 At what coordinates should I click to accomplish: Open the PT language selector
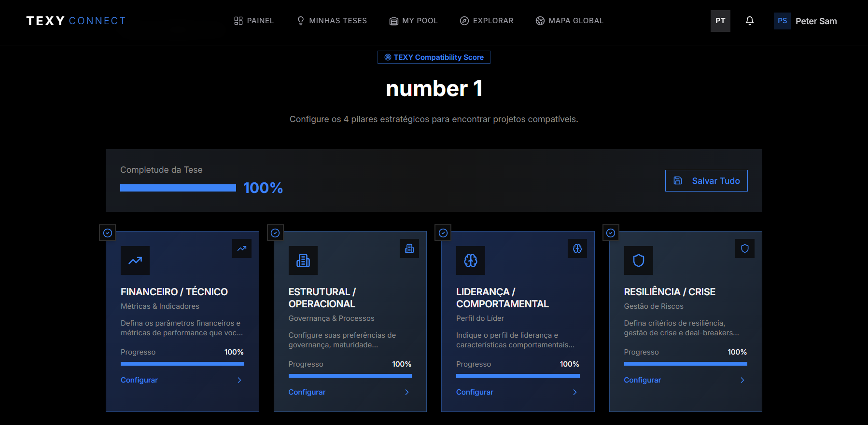point(720,21)
